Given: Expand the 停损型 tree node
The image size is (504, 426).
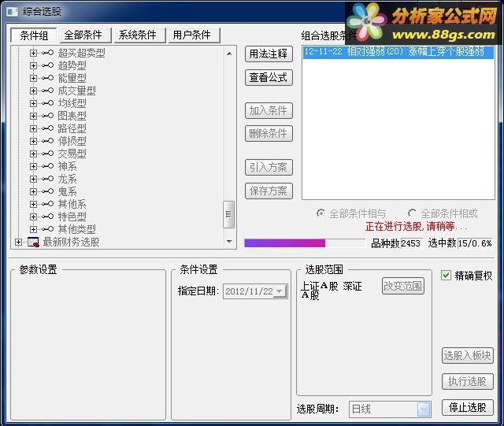Looking at the screenshot, I should tap(33, 141).
